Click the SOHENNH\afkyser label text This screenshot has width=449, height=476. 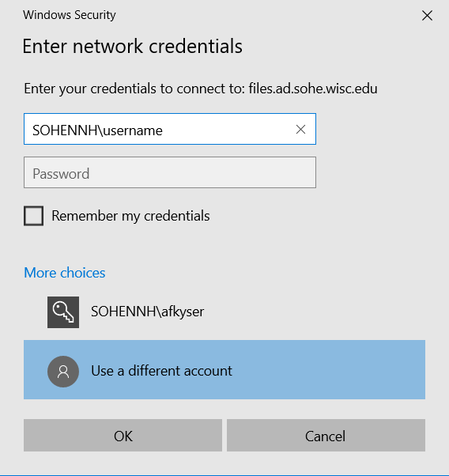[x=148, y=312]
